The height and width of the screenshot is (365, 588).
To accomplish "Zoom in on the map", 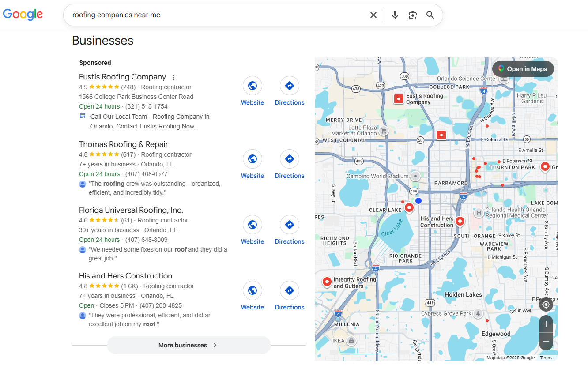I will click(x=546, y=324).
